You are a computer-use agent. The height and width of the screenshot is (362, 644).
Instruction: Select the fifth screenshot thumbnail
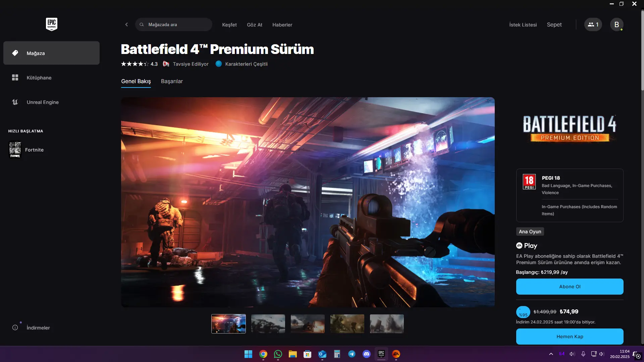387,324
